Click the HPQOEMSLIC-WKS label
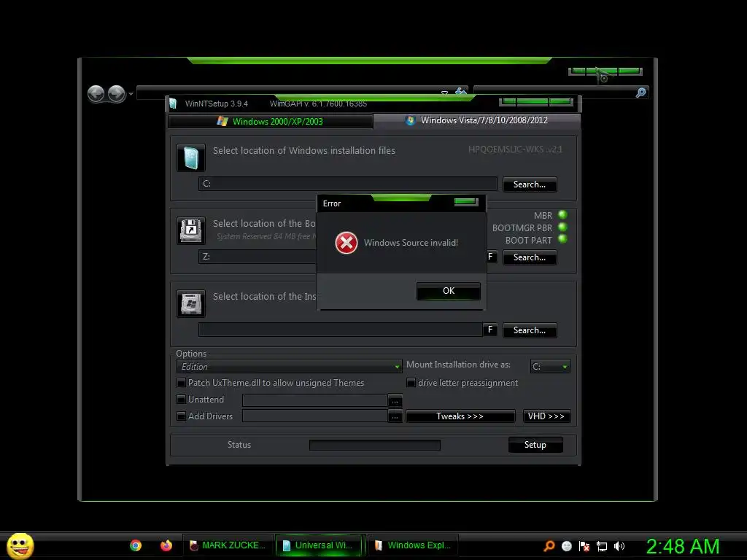 (515, 149)
